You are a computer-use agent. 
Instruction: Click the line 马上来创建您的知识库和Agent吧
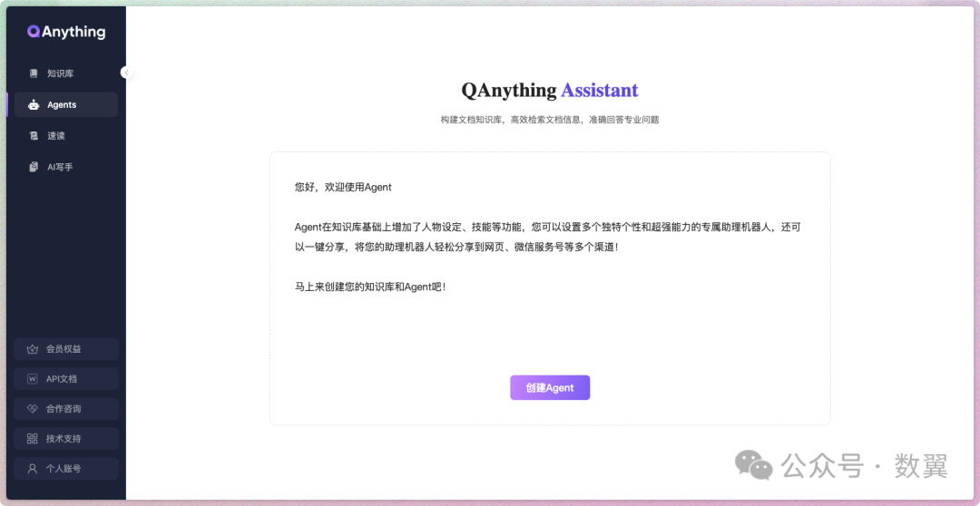[x=370, y=287]
